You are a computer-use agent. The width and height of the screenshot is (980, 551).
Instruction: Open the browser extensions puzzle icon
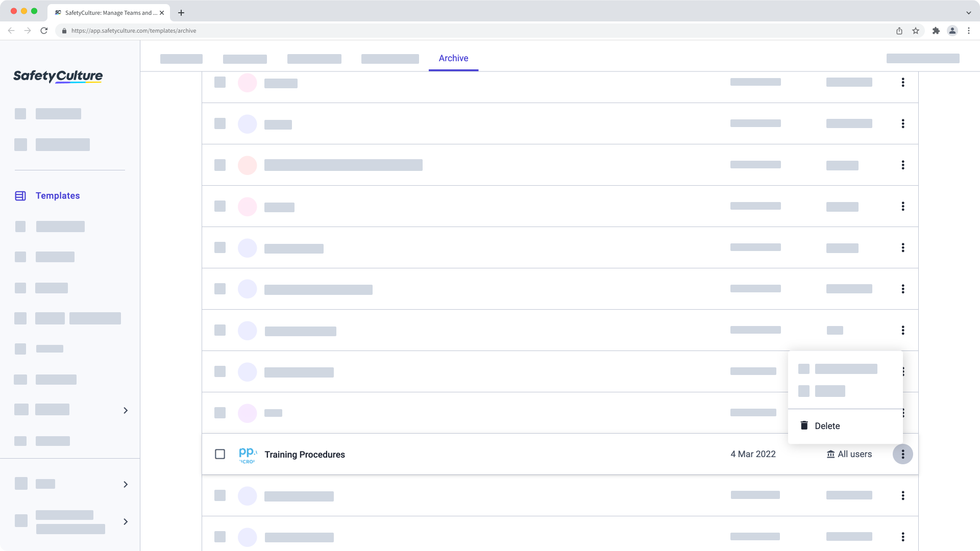click(x=936, y=31)
